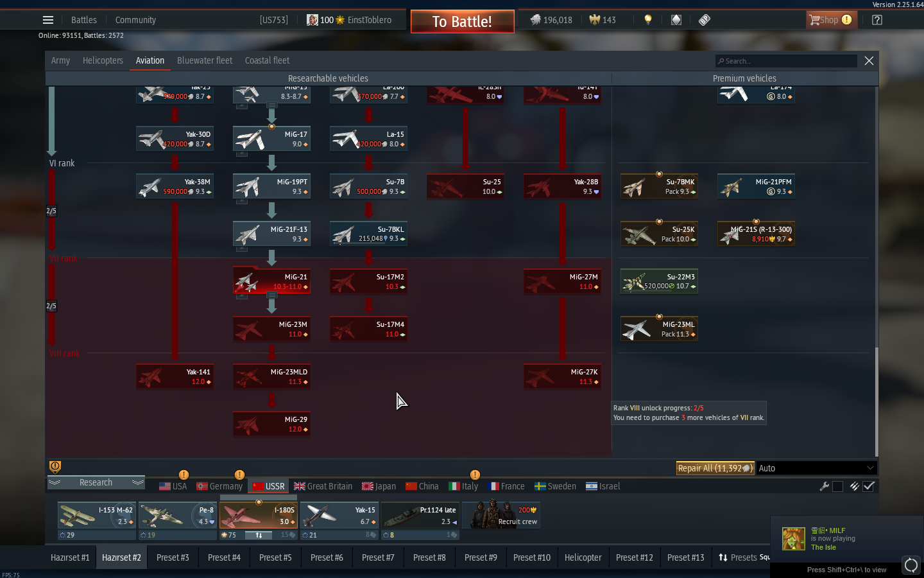Viewport: 924px width, 578px height.
Task: Select the MiG-21F-13 vehicle card
Action: tap(271, 234)
